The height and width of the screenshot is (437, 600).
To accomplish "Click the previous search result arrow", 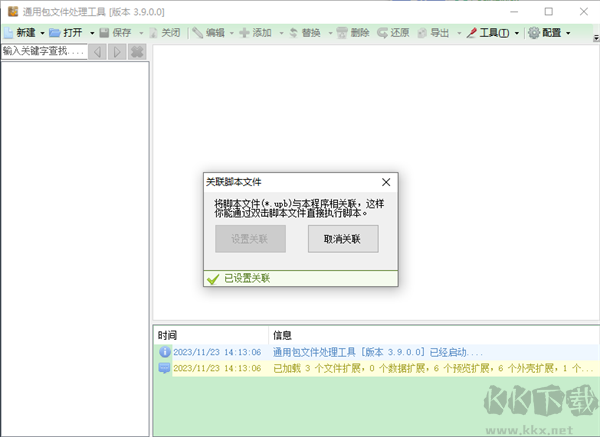I will click(98, 52).
